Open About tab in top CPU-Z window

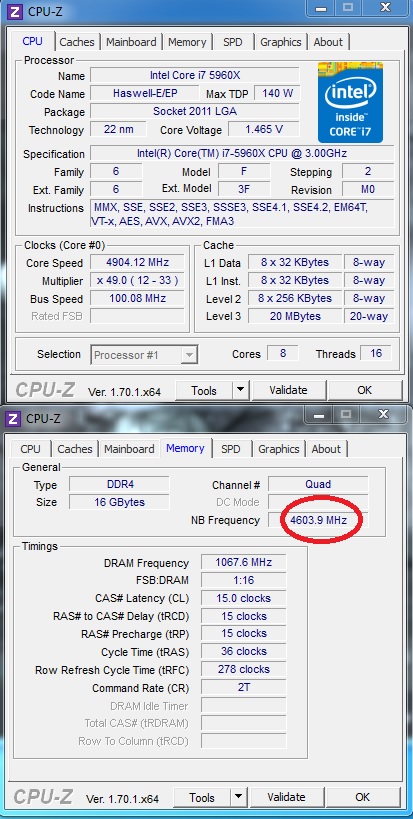coord(328,42)
